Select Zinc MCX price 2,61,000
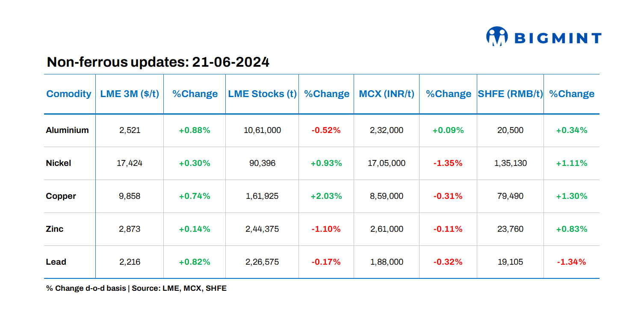This screenshot has width=644, height=325. pyautogui.click(x=387, y=229)
